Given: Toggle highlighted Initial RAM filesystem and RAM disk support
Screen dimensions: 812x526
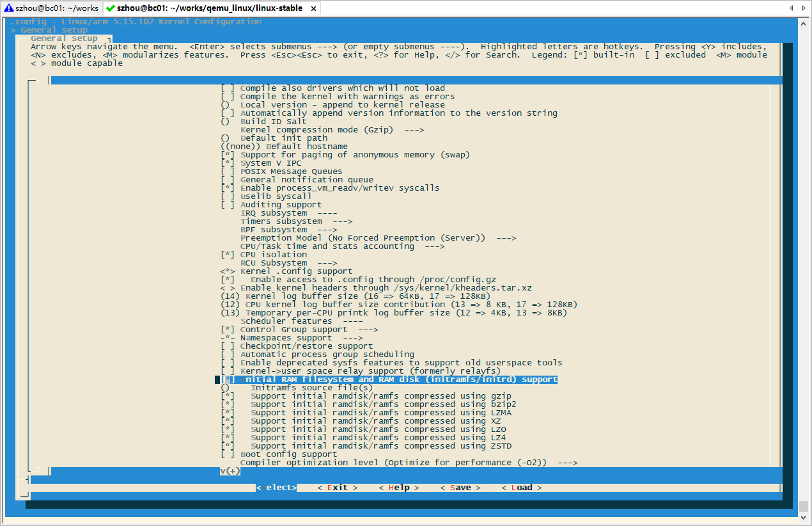Looking at the screenshot, I should (x=389, y=379).
